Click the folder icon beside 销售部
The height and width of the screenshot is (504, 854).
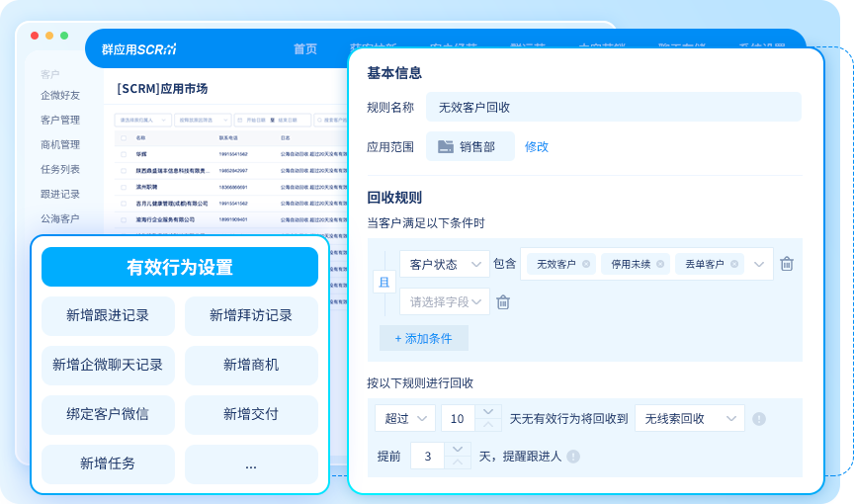point(446,146)
